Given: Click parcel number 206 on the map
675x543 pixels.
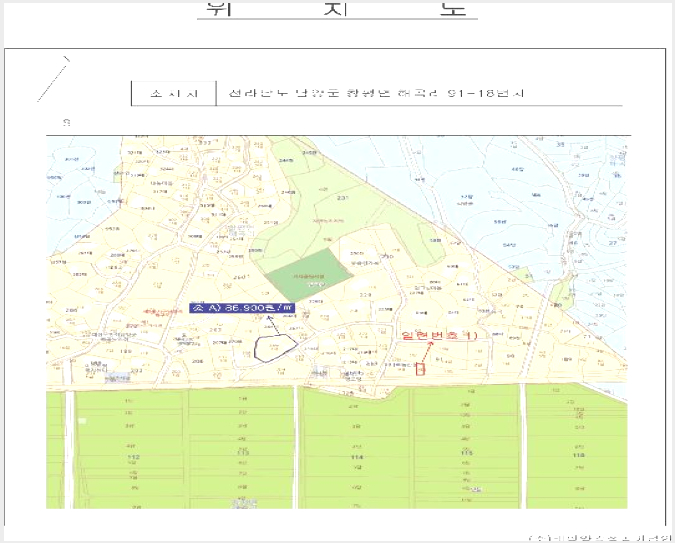Looking at the screenshot, I should click(198, 361).
